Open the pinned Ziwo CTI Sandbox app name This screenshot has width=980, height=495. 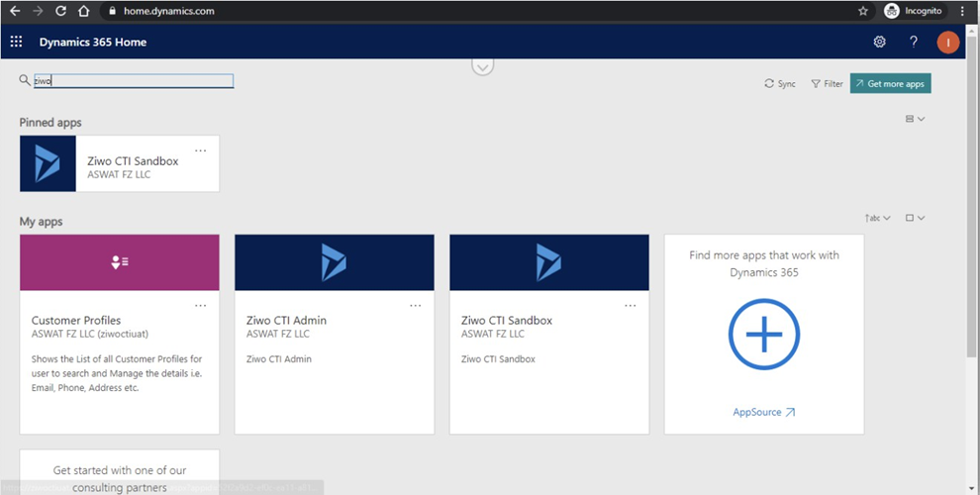[133, 161]
